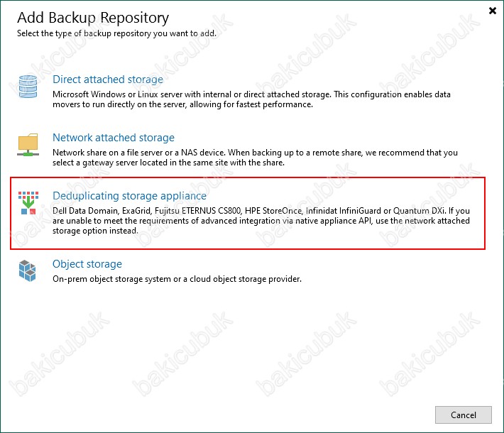Click the network share on file server description
Screen dimensions: 504x433
click(x=255, y=158)
